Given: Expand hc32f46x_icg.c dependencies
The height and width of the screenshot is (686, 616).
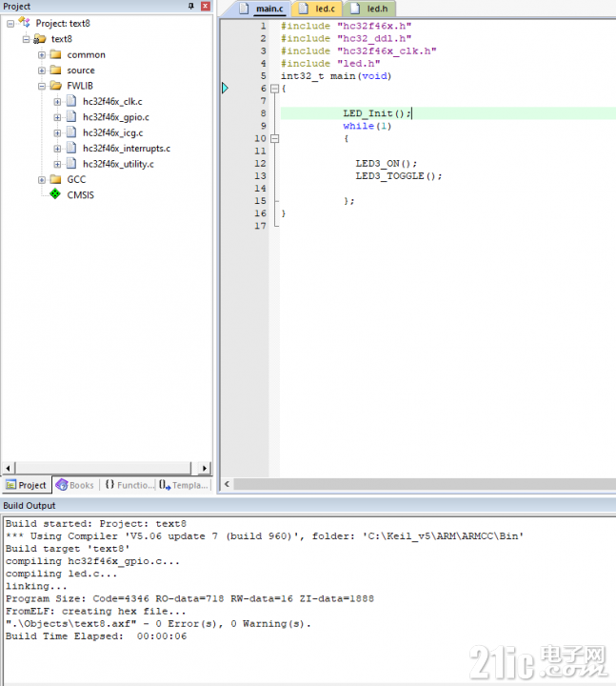Looking at the screenshot, I should point(57,133).
